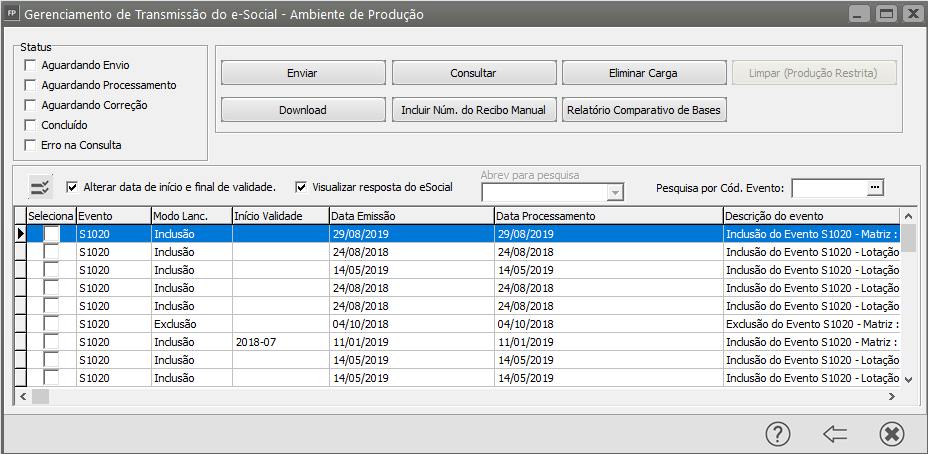Image resolution: width=928 pixels, height=454 pixels.
Task: Check the Erro na Consulta checkbox
Action: point(31,145)
